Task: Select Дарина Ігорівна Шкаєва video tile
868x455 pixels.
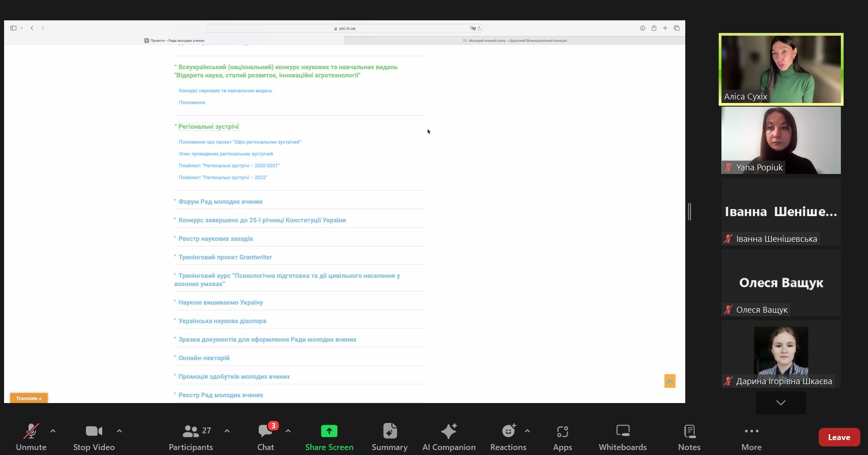Action: pos(781,354)
